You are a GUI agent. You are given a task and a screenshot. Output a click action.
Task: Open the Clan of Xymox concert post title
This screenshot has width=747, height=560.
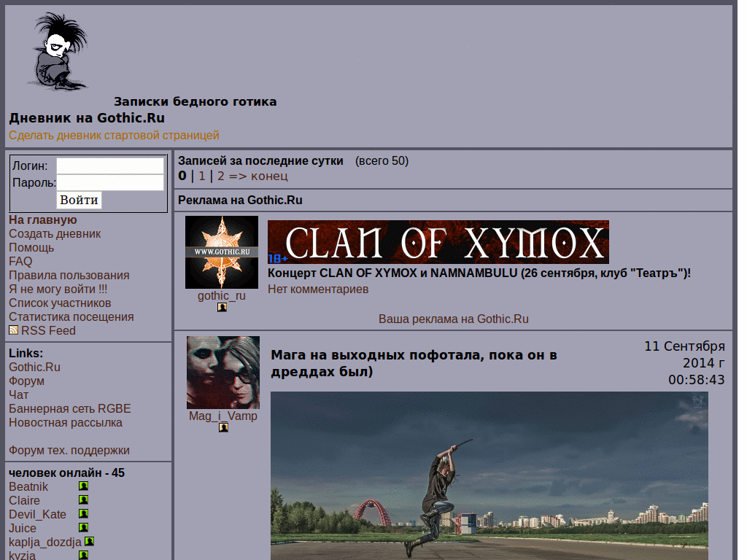click(479, 273)
